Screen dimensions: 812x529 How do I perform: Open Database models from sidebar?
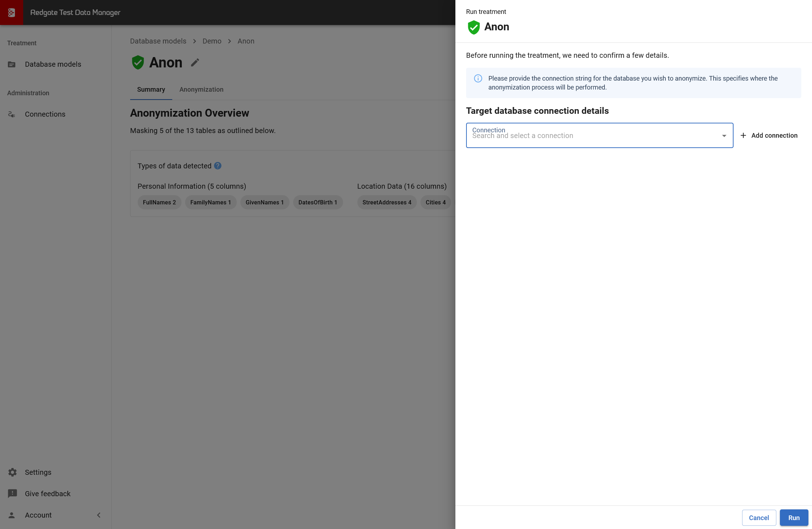coord(53,64)
